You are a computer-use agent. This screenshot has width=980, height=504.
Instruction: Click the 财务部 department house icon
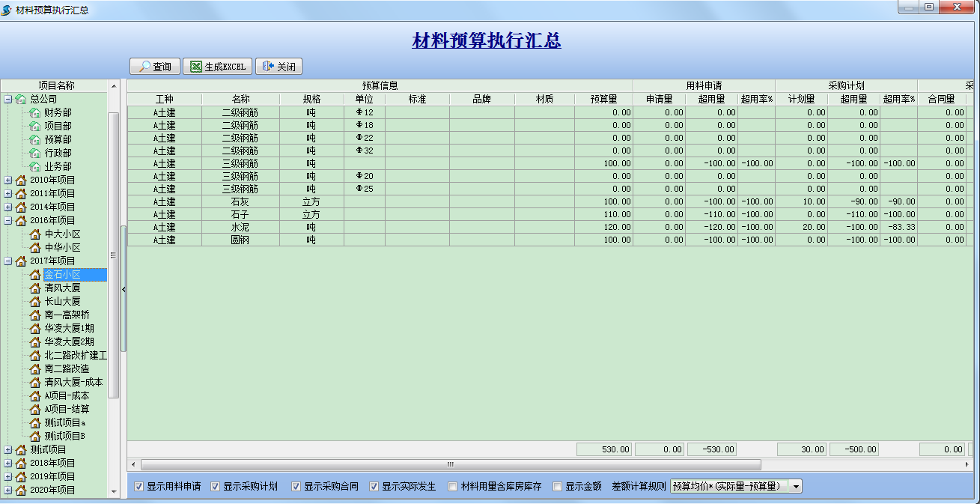[x=34, y=112]
